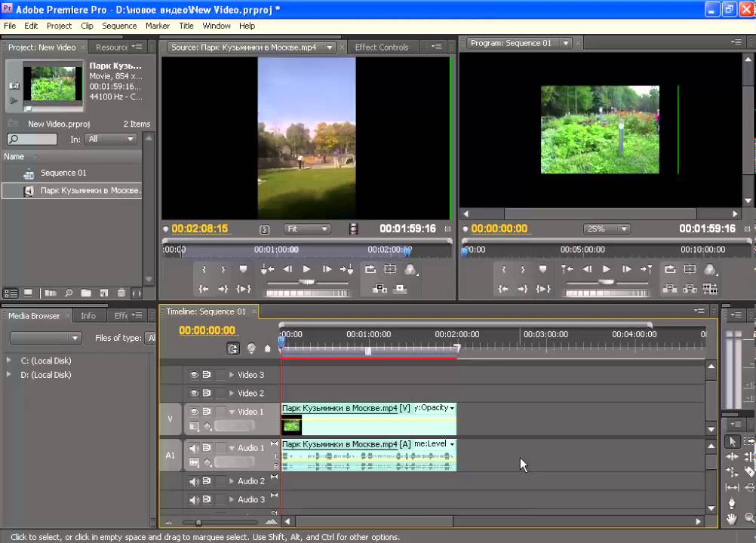The height and width of the screenshot is (543, 756).
Task: Toggle Snap icon in Timeline
Action: click(233, 348)
